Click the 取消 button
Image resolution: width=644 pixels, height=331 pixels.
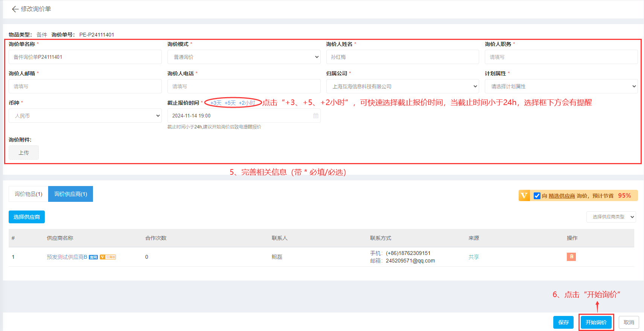click(629, 322)
